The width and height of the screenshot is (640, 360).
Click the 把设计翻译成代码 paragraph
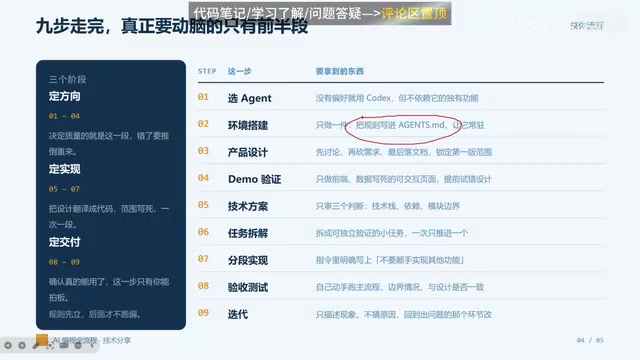(x=109, y=216)
